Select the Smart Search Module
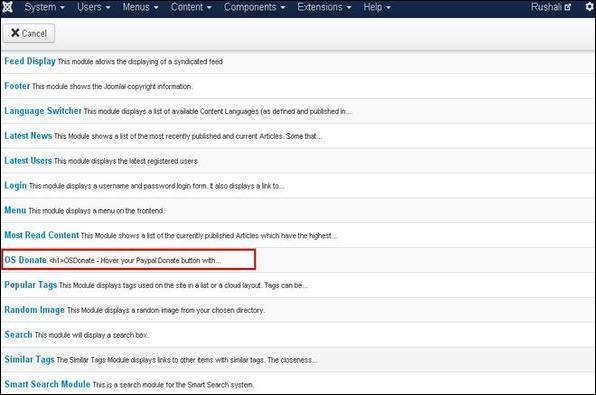 (48, 384)
